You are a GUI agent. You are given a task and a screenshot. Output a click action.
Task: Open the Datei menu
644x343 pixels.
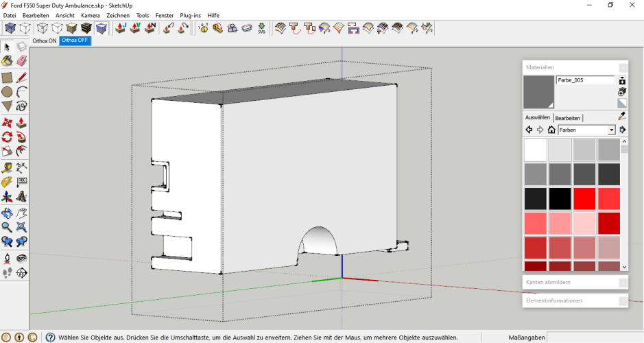[10, 15]
